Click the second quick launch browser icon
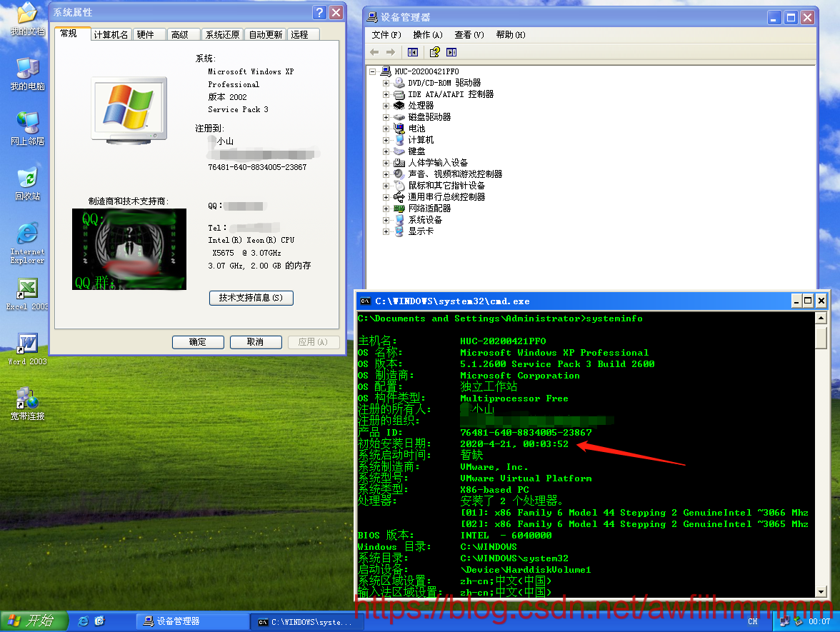840x632 pixels. (100, 621)
